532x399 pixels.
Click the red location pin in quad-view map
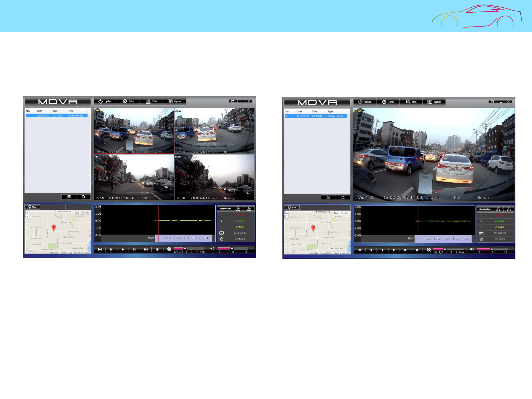coord(54,228)
